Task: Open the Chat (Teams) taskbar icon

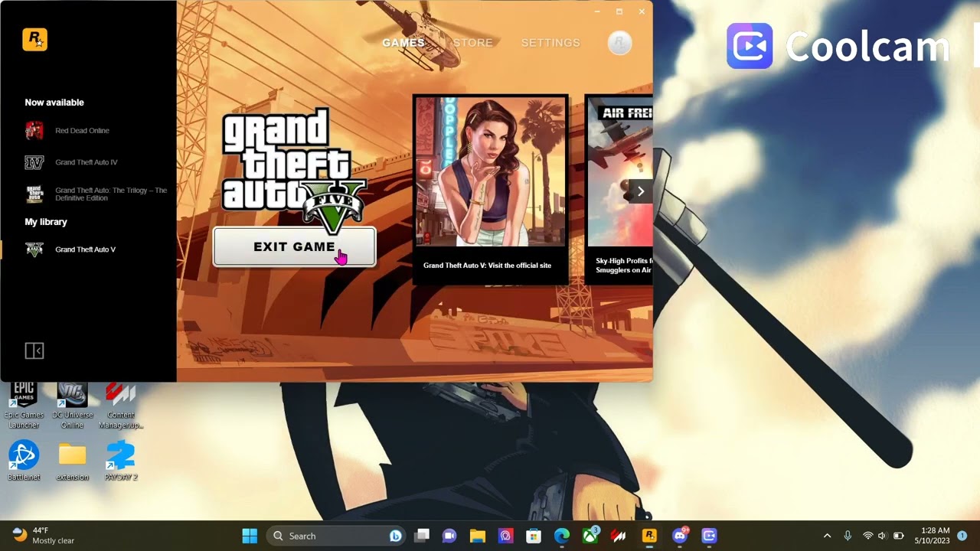Action: (449, 536)
